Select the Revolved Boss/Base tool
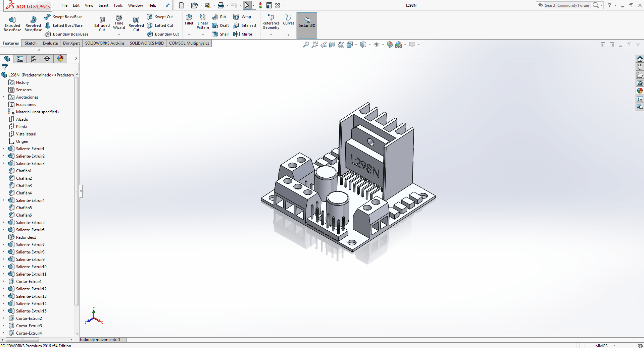 pos(33,24)
